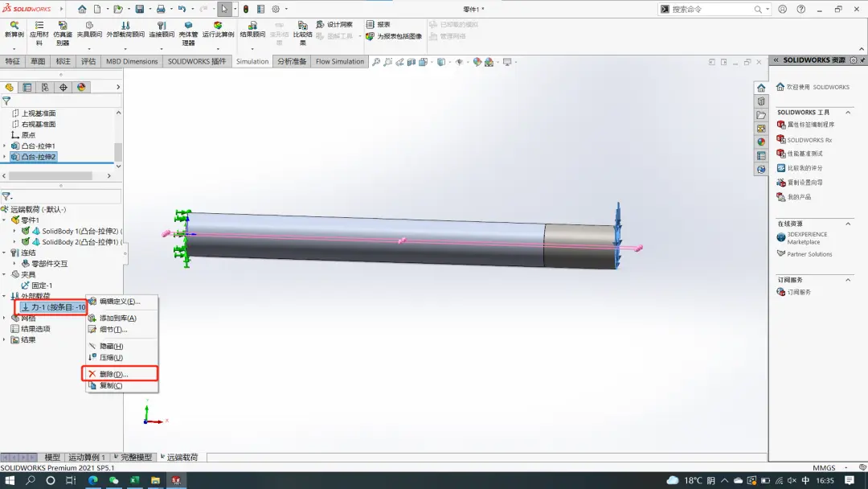Collapse the 订阅服务 section
The image size is (868, 489).
[848, 280]
